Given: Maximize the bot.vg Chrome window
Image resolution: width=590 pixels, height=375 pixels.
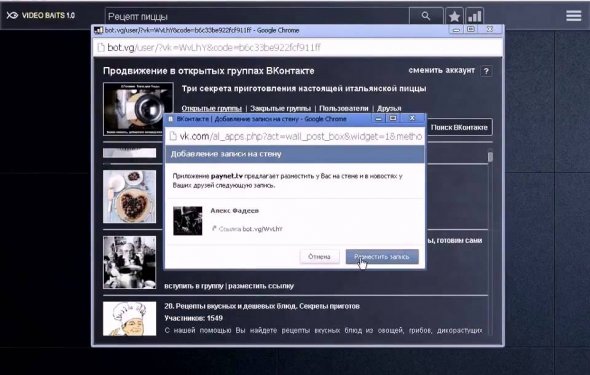Looking at the screenshot, I should [471, 29].
